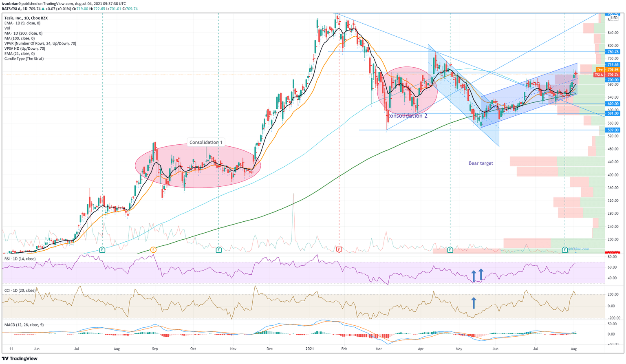Click the 'Oct' date on time axis

(193, 349)
